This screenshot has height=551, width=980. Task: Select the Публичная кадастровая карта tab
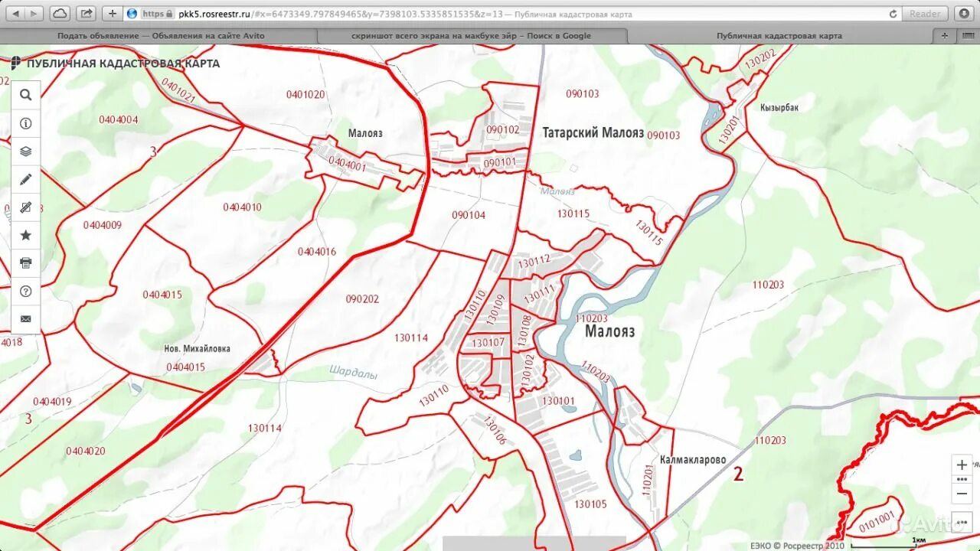779,35
